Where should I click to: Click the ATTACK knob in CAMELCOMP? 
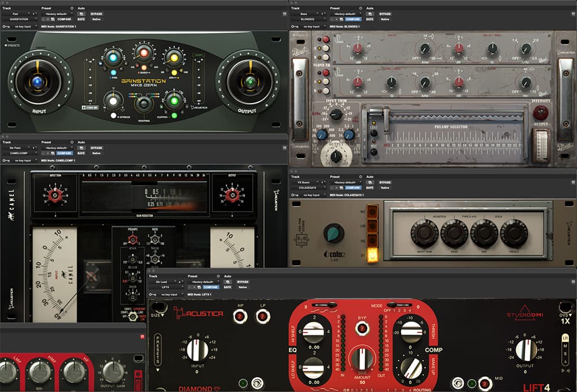[132, 260]
